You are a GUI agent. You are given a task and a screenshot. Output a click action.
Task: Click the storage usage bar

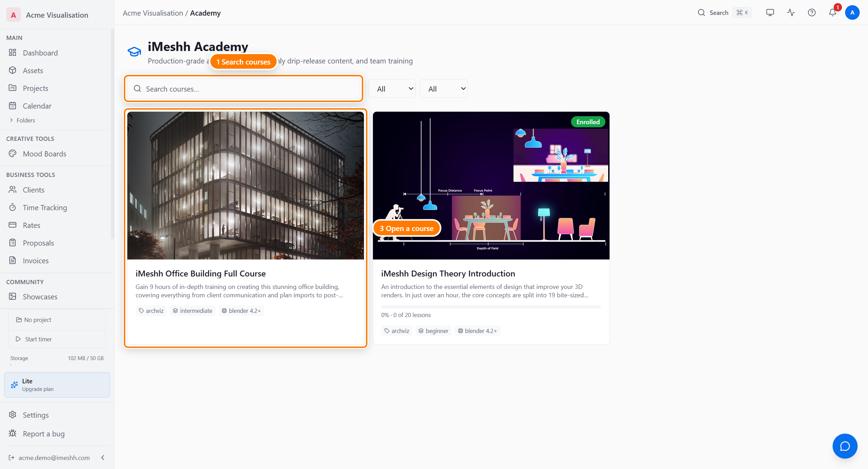click(x=57, y=365)
